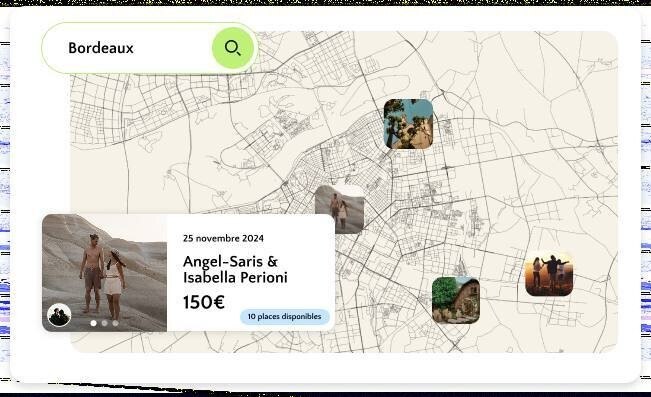
Task: Select the first carousel dot
Action: (x=94, y=323)
